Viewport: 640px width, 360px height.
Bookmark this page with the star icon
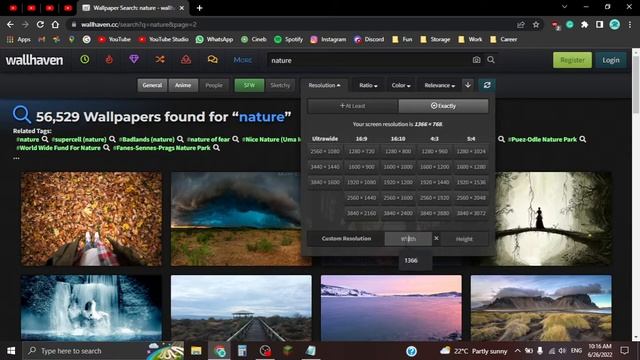(x=536, y=25)
